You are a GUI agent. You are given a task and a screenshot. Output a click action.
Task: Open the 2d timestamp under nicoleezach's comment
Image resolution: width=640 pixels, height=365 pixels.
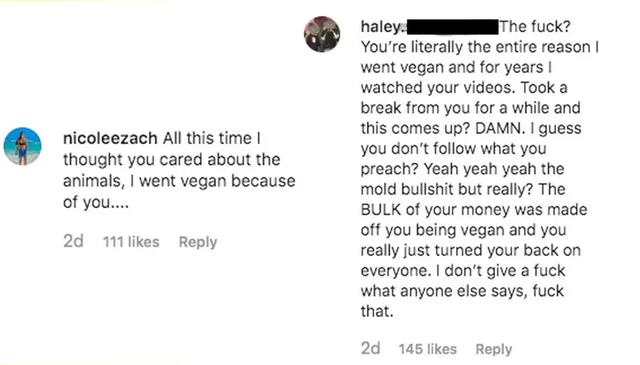(x=73, y=241)
